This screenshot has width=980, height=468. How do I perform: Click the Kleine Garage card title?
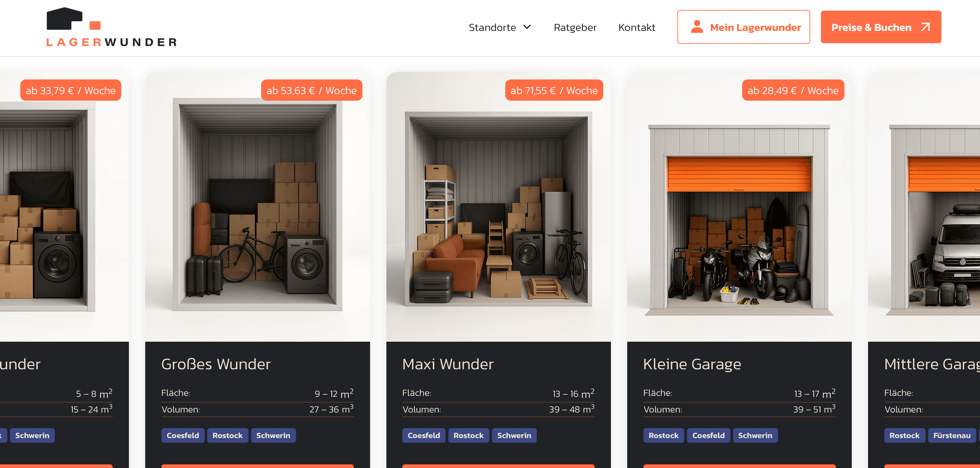[692, 364]
